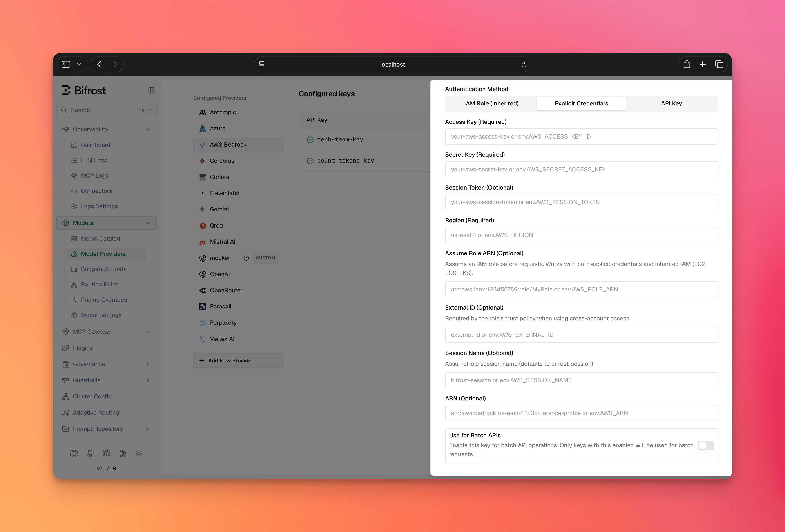This screenshot has height=532, width=785.
Task: Click the v1.0.0 version label
Action: coord(106,469)
